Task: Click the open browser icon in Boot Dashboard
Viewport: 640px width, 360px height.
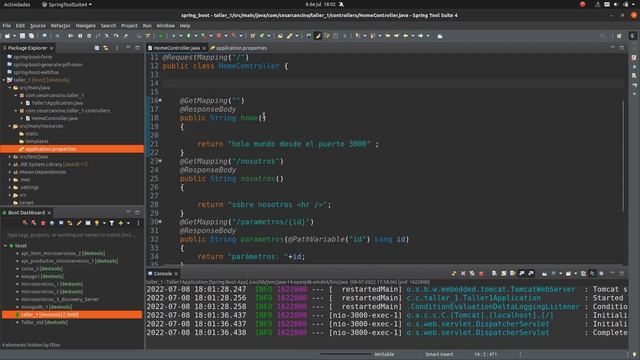Action: click(52, 223)
